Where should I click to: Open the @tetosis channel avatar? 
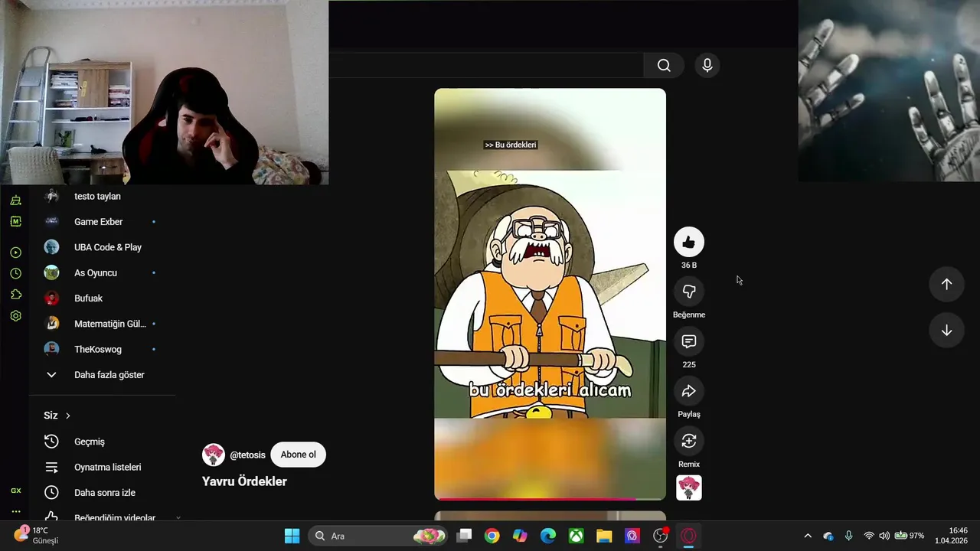213,455
